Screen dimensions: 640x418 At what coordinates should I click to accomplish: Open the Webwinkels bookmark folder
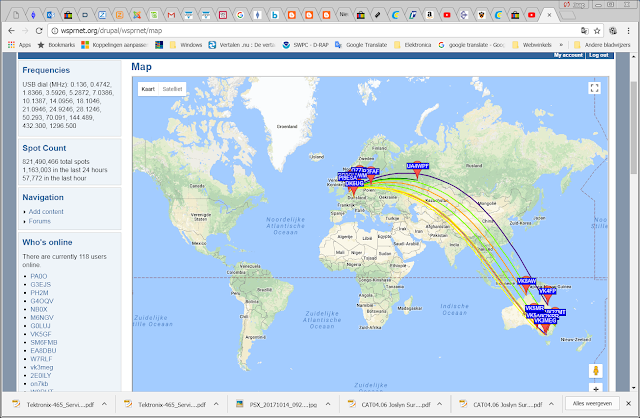[x=532, y=45]
